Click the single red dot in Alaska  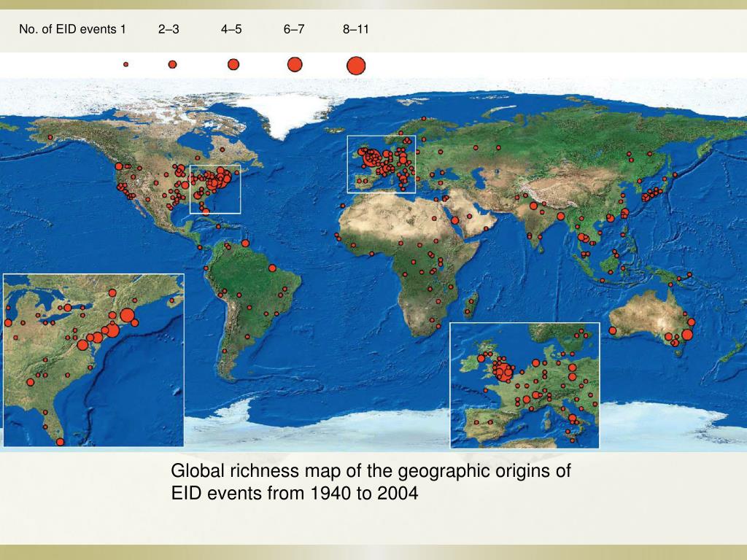point(50,137)
